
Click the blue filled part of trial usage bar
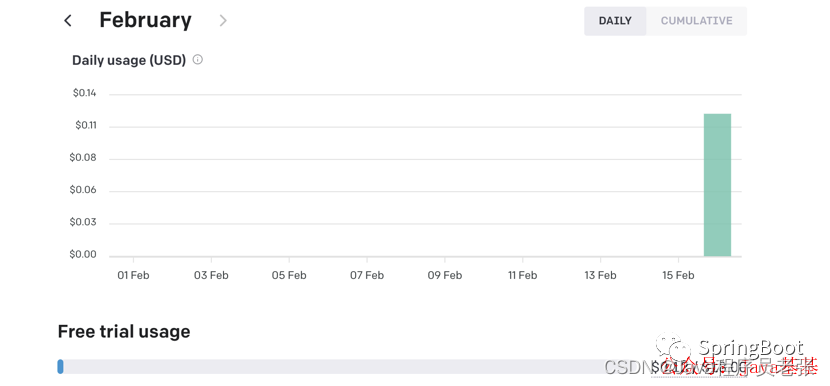point(60,366)
